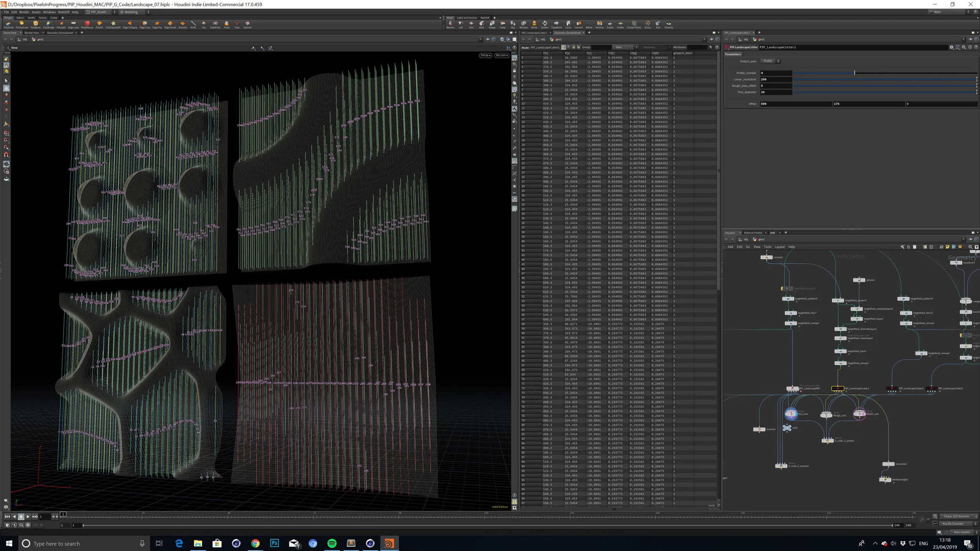Open Spotify from the Windows taskbar
980x551 pixels.
click(332, 543)
